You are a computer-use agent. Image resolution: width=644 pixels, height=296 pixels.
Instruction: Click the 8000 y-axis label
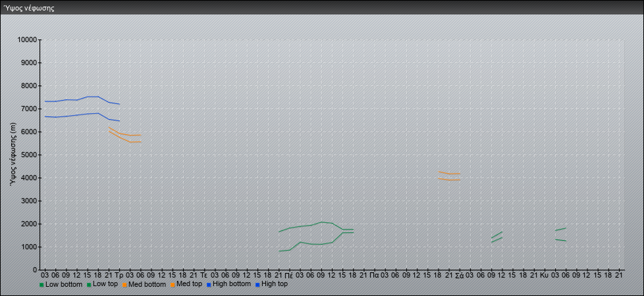pyautogui.click(x=29, y=86)
